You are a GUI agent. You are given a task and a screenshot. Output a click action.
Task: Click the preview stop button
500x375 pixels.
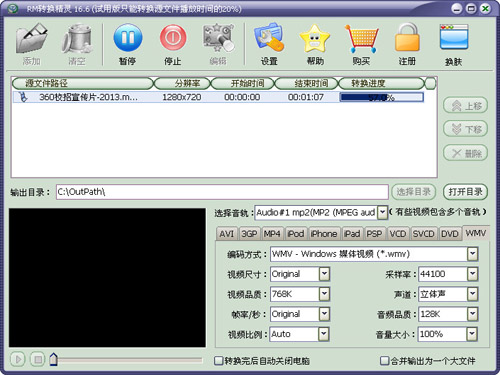38,359
